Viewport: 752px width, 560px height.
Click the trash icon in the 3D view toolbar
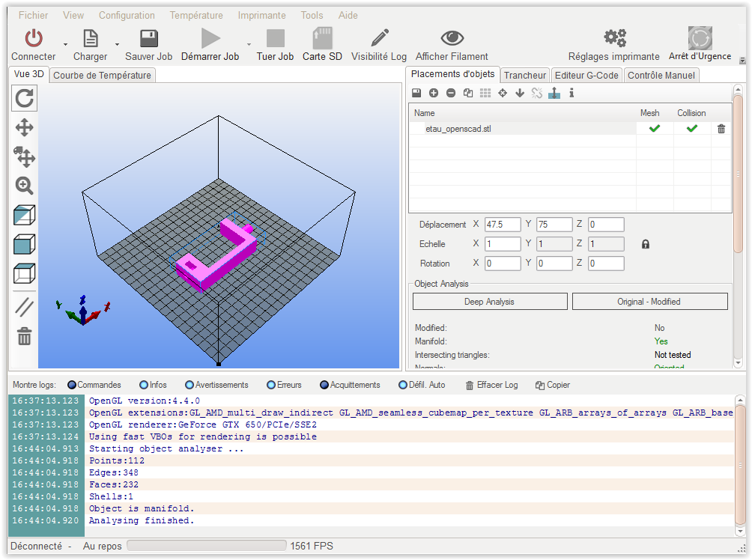(x=25, y=337)
